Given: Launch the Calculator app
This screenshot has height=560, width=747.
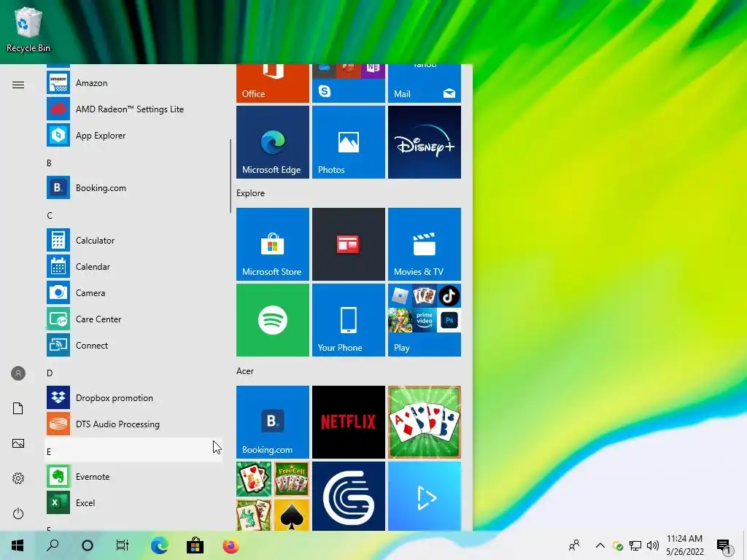Looking at the screenshot, I should point(133,241).
